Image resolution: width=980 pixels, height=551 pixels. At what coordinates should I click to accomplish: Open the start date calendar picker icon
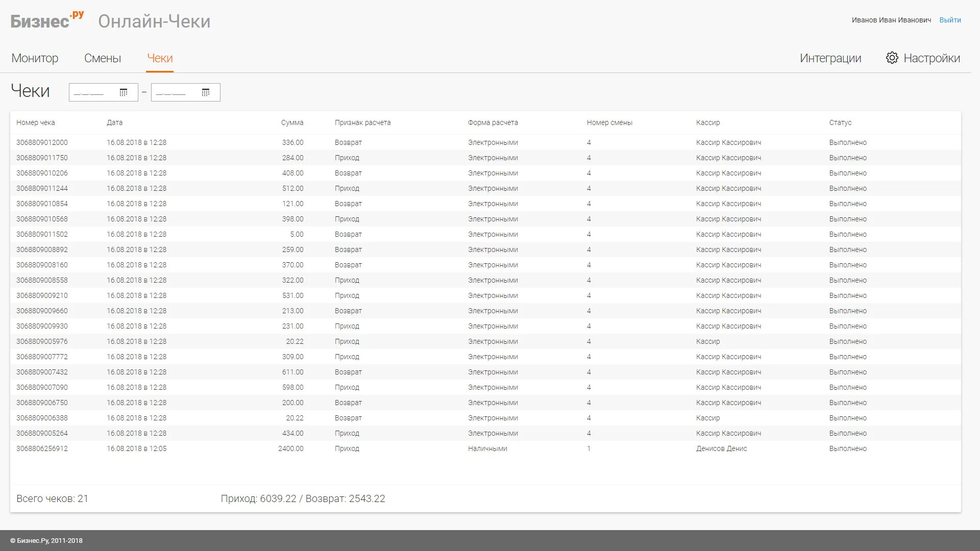pyautogui.click(x=124, y=92)
